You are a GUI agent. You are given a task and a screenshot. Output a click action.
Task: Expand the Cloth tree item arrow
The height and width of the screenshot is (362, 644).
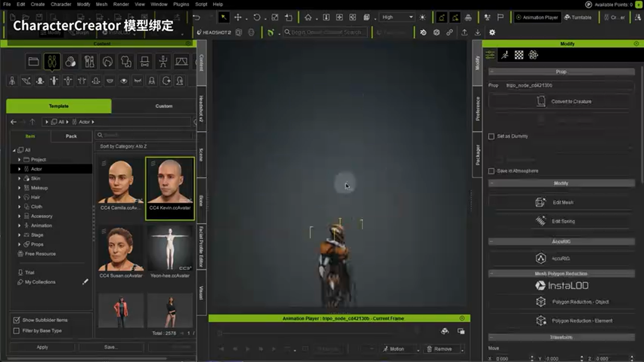click(20, 207)
